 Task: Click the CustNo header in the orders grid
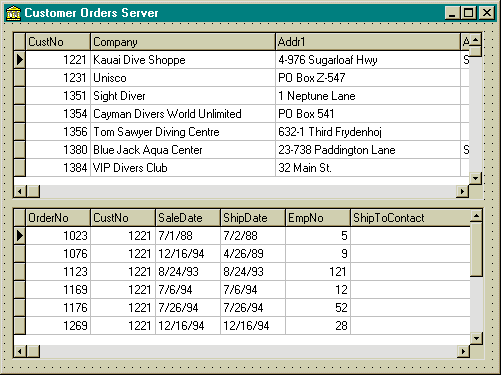coord(123,218)
